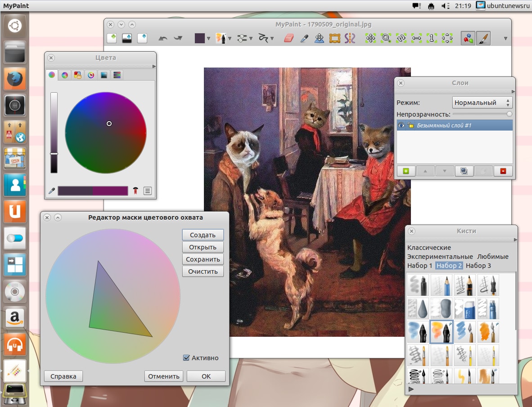Toggle the paintbrush icon at the toolbar's right end
This screenshot has width=532, height=407.
pos(483,38)
